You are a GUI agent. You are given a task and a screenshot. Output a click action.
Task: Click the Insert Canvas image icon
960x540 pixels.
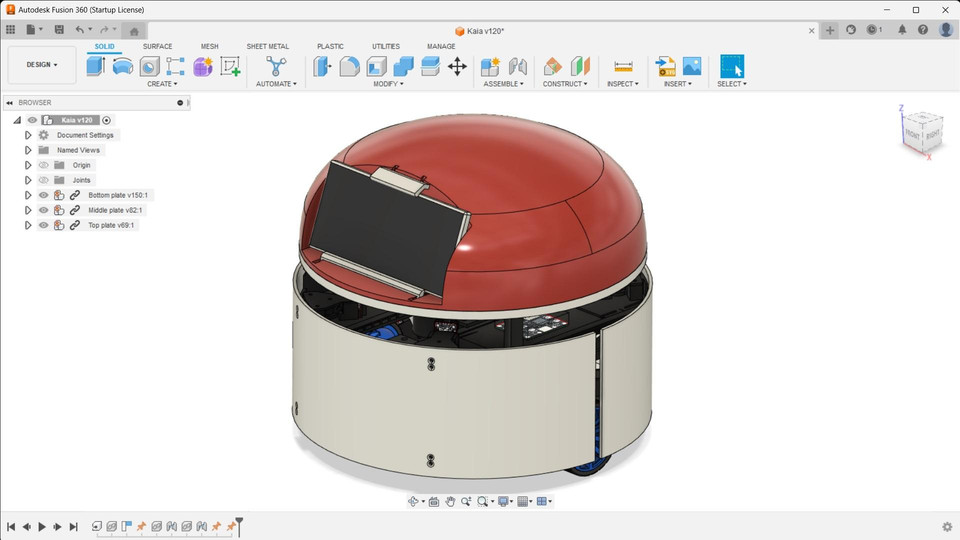coord(692,66)
